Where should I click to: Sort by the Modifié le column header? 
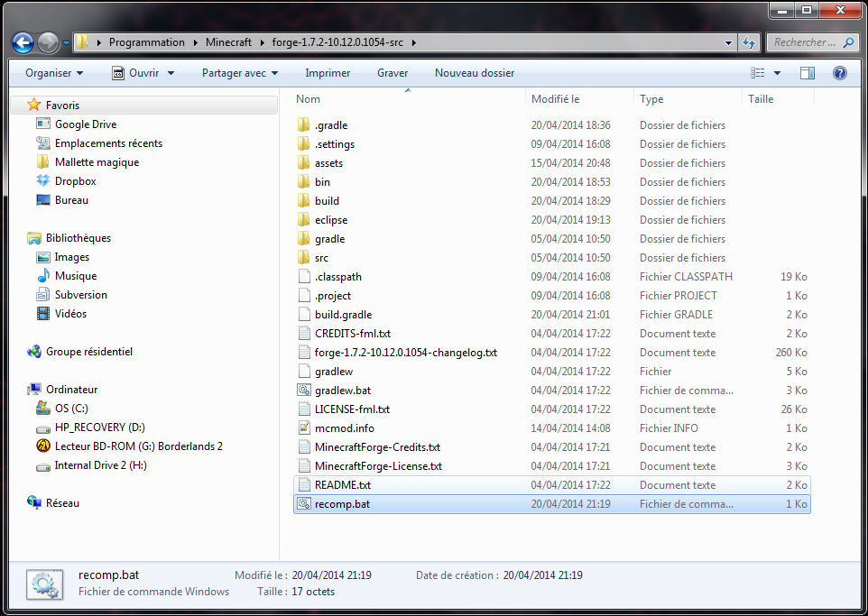tap(555, 99)
